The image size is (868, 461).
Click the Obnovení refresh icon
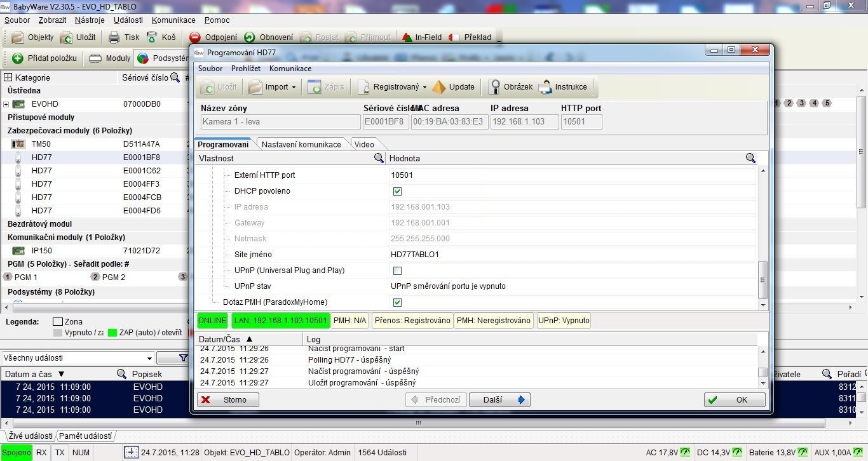pyautogui.click(x=250, y=37)
